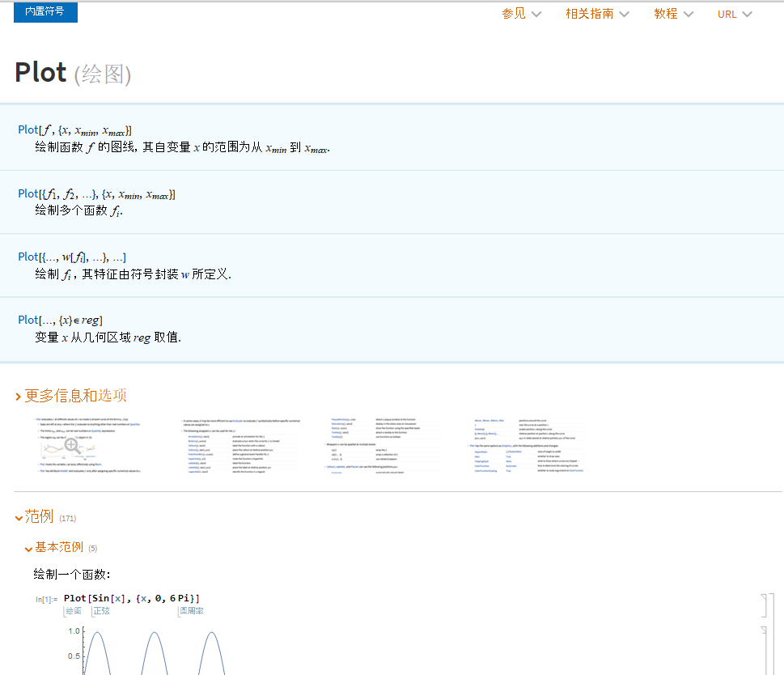Click the 内置符号 badge button

coord(45,11)
